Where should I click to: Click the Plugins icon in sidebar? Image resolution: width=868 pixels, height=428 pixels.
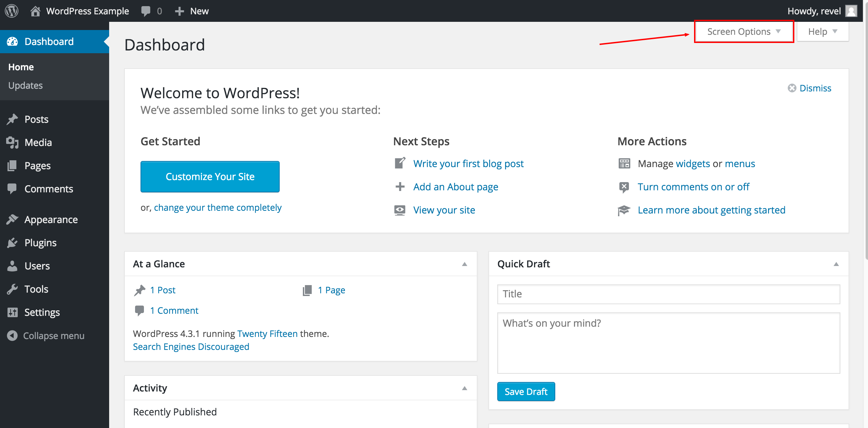tap(12, 242)
